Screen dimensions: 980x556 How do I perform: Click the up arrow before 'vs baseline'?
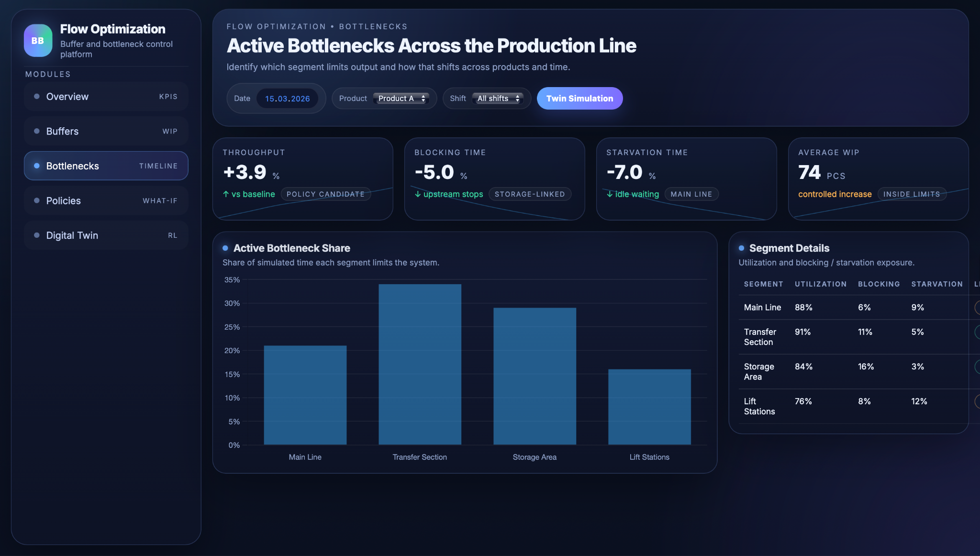(226, 194)
